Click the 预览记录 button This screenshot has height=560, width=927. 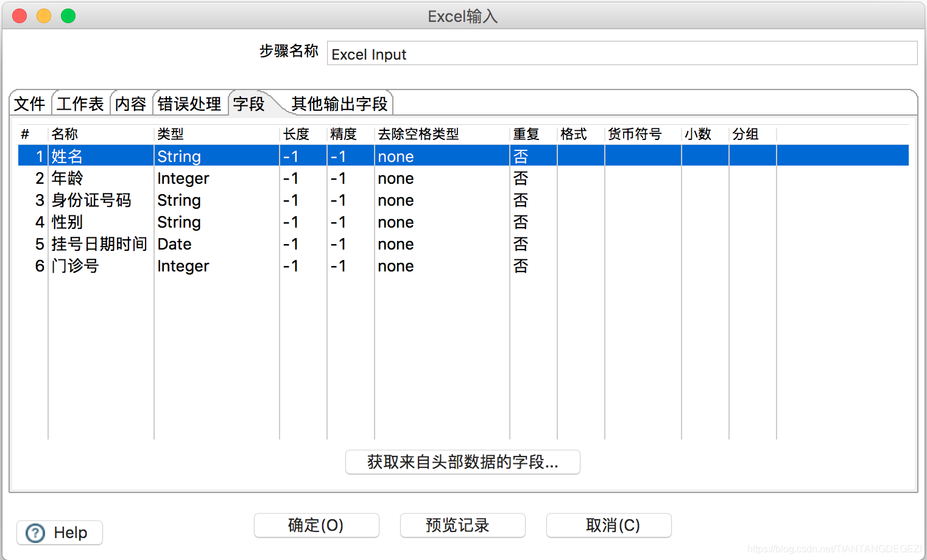click(463, 525)
